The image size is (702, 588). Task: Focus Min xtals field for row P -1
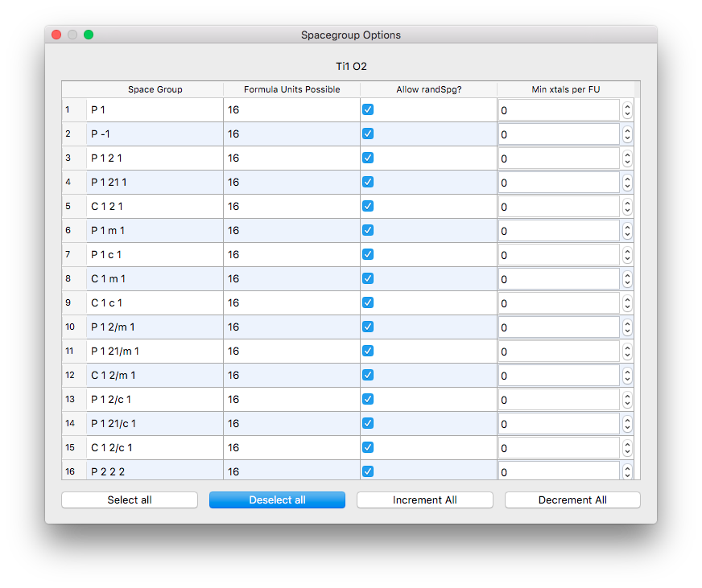click(x=560, y=134)
